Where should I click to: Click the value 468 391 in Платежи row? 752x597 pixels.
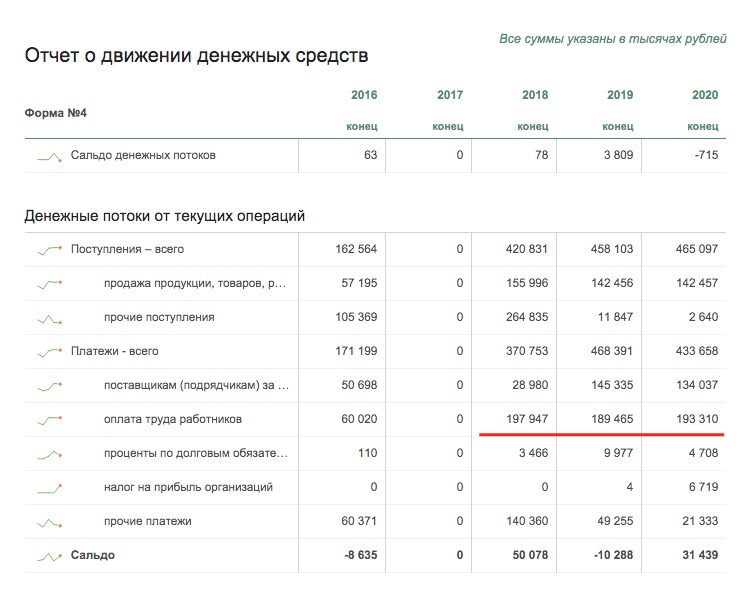[x=612, y=351]
